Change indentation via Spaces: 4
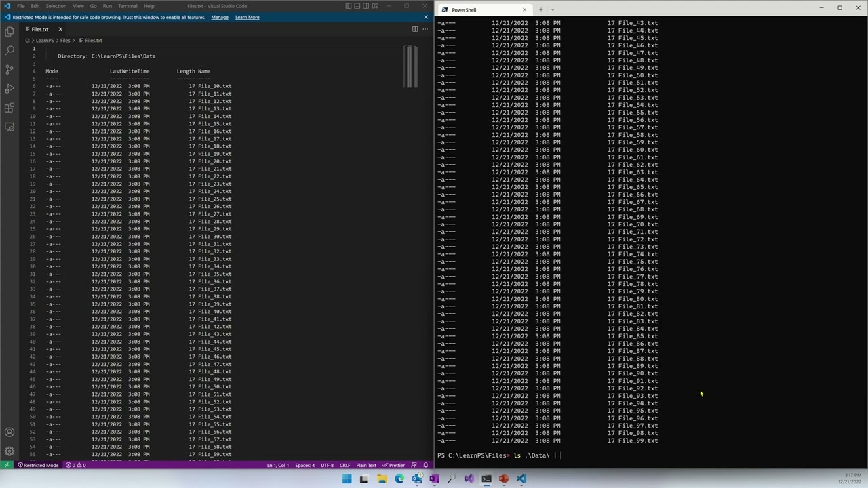This screenshot has width=868, height=488. click(305, 465)
